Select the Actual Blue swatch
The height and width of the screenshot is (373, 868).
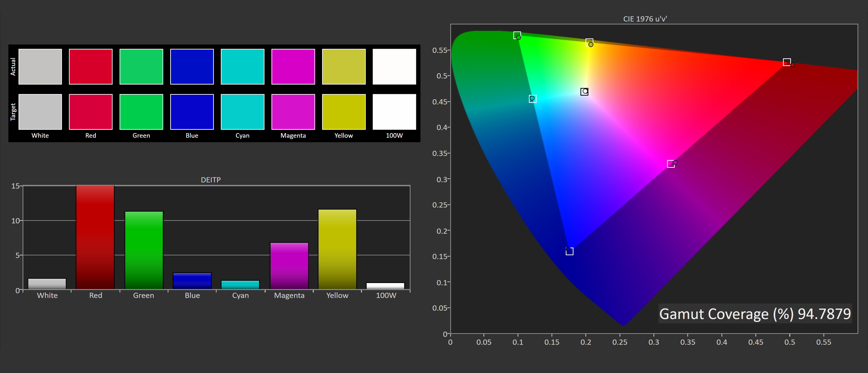pyautogui.click(x=192, y=66)
